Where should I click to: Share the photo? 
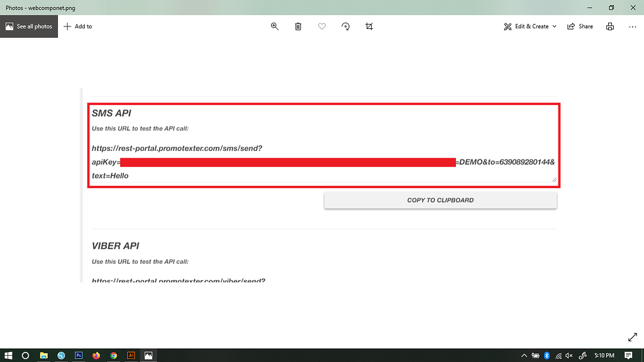tap(580, 26)
